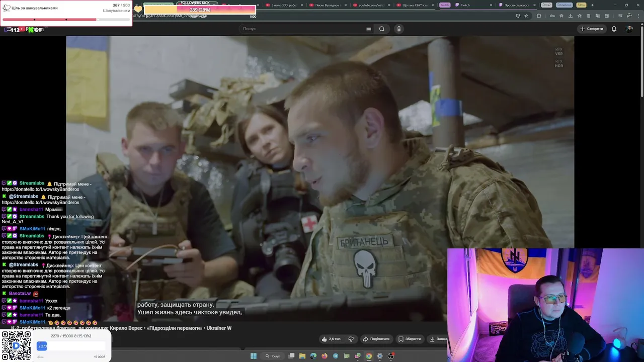Click the cast/install icon in address bar

518,16
